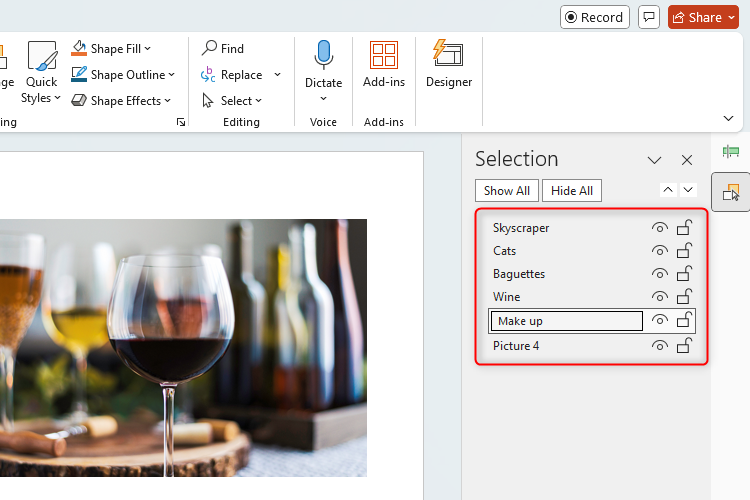Click the Record button
This screenshot has width=750, height=500.
point(595,17)
